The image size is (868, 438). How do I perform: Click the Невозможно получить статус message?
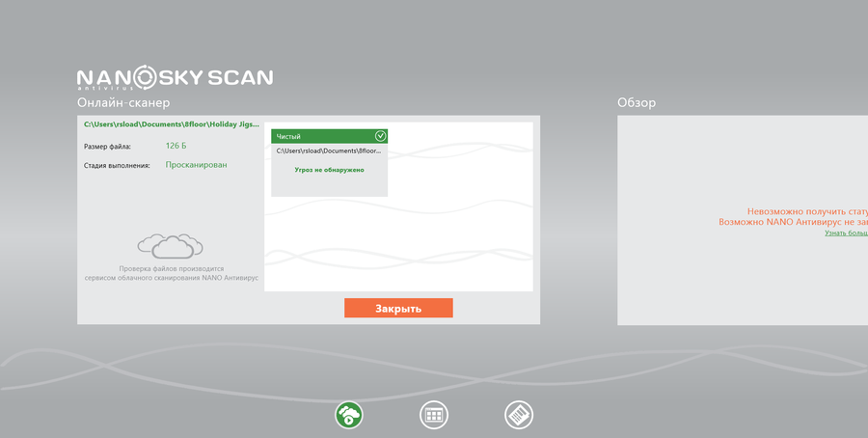point(807,211)
